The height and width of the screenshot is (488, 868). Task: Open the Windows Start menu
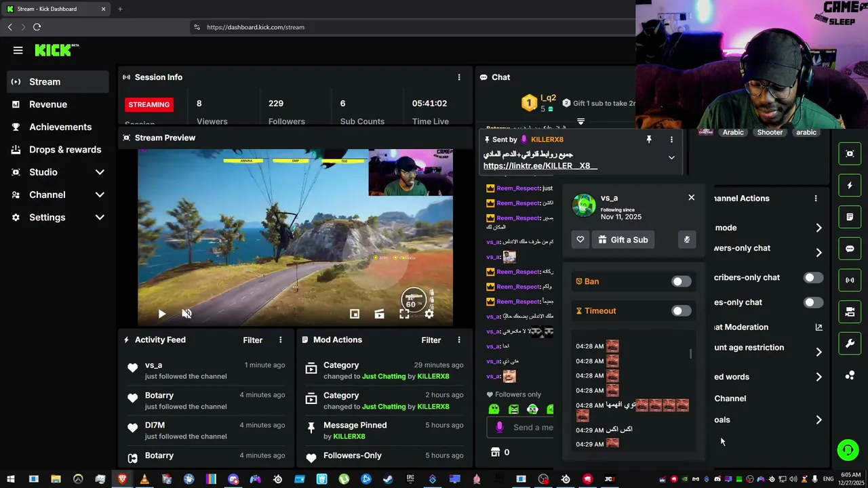pyautogui.click(x=11, y=479)
